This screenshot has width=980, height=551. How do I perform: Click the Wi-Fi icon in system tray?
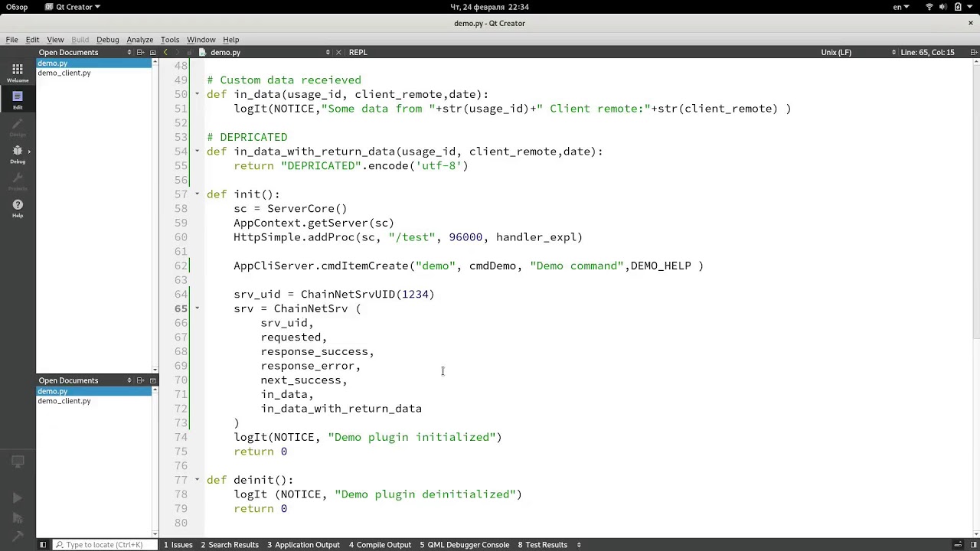[x=929, y=7]
